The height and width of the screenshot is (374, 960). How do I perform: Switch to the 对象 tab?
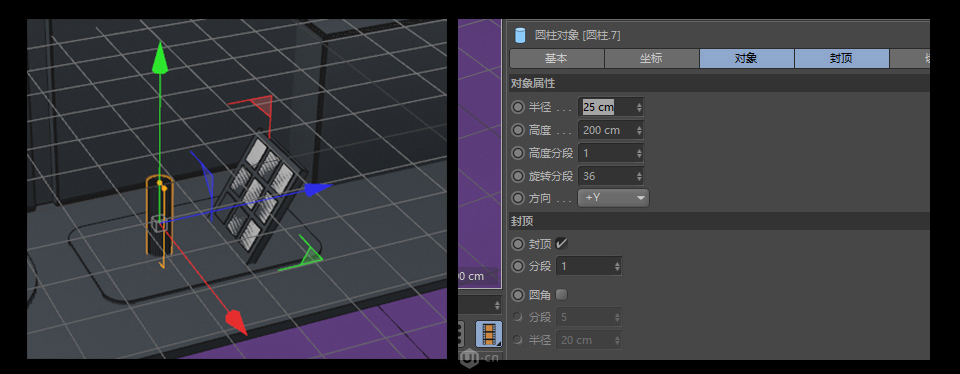pyautogui.click(x=746, y=59)
